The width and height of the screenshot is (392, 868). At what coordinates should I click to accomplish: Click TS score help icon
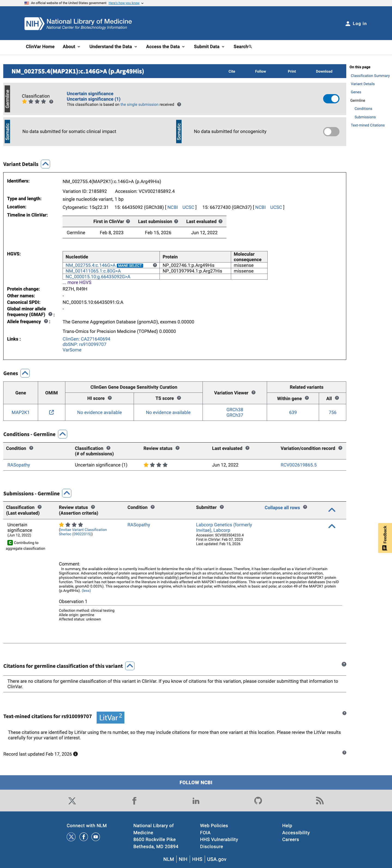click(179, 398)
